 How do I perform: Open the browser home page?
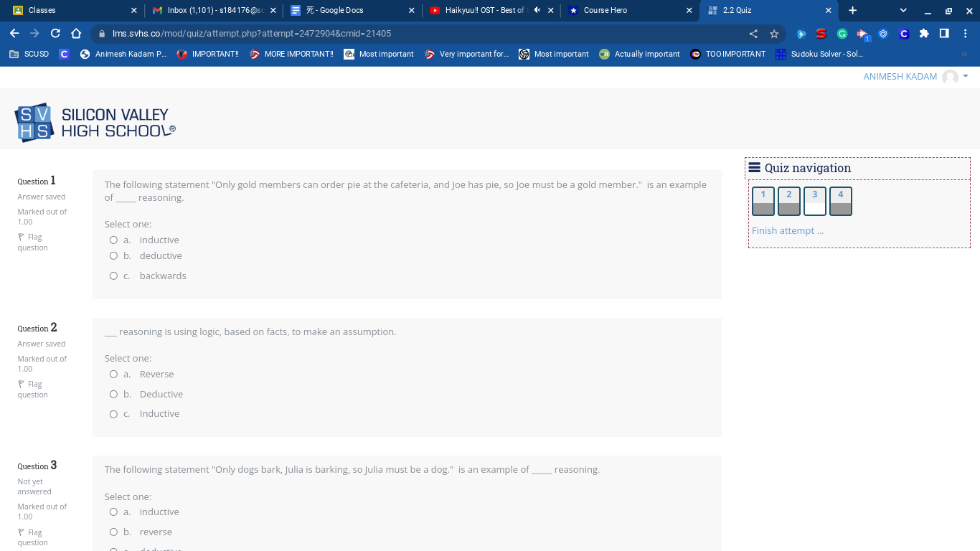point(76,34)
